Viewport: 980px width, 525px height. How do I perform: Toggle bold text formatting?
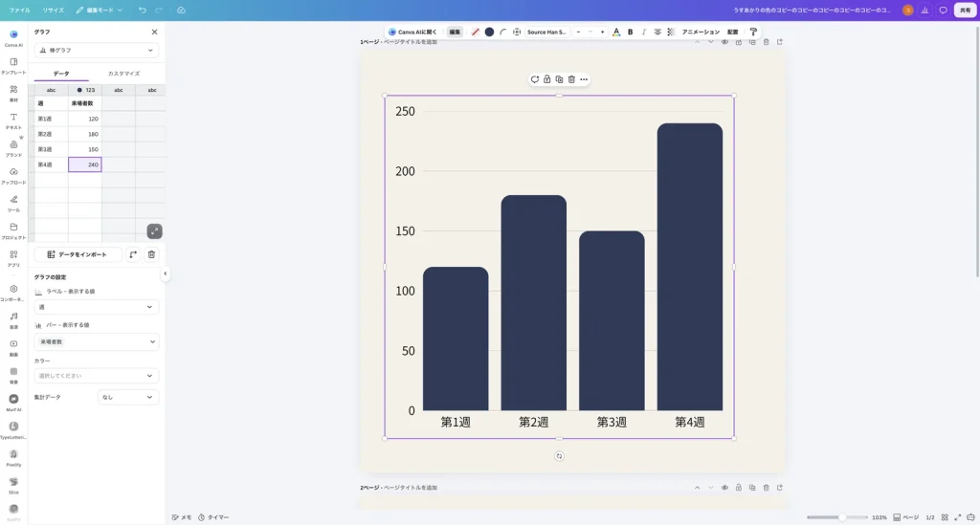point(630,32)
